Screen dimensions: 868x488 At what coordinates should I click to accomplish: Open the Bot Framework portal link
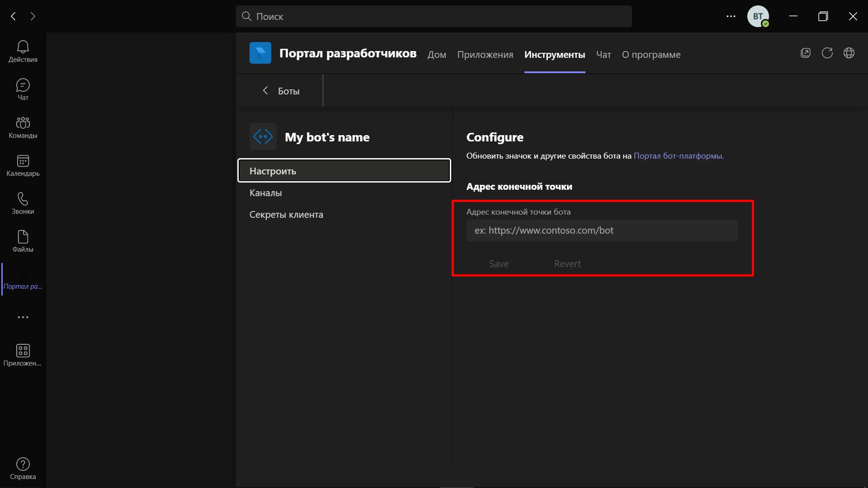[x=678, y=156]
